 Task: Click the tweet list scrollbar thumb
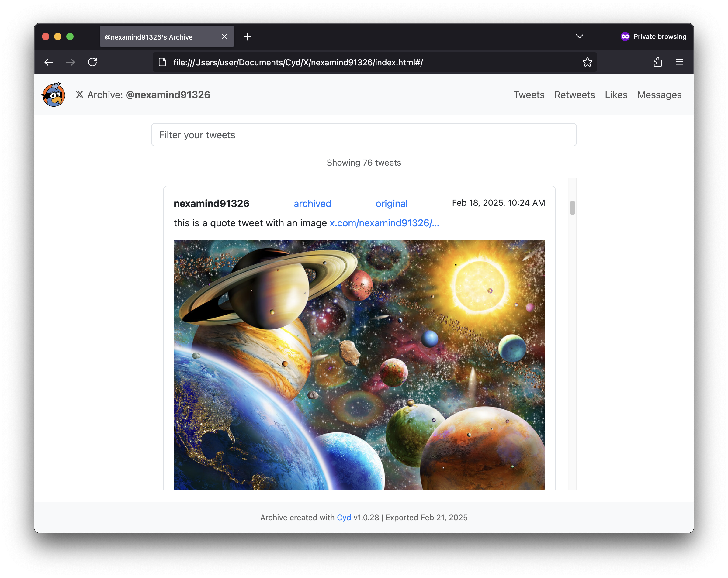tap(572, 208)
